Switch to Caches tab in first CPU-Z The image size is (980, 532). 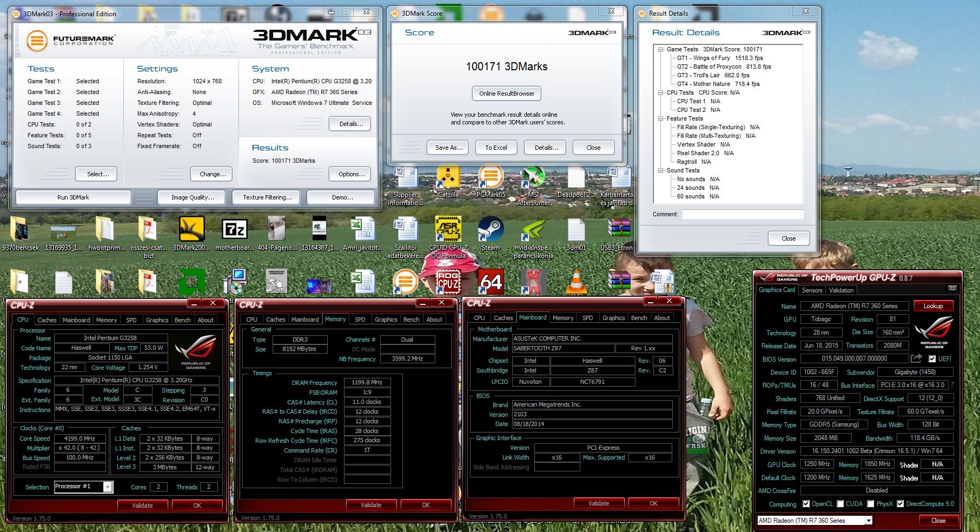[47, 320]
